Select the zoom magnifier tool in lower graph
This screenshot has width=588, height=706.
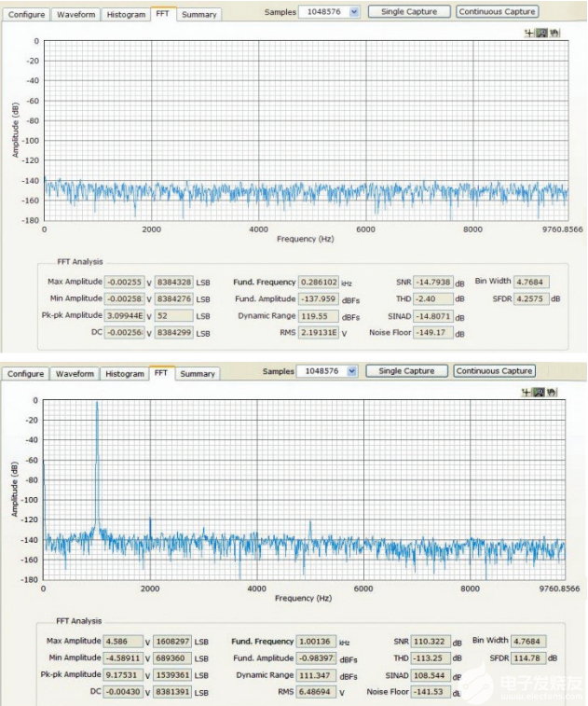pos(540,393)
